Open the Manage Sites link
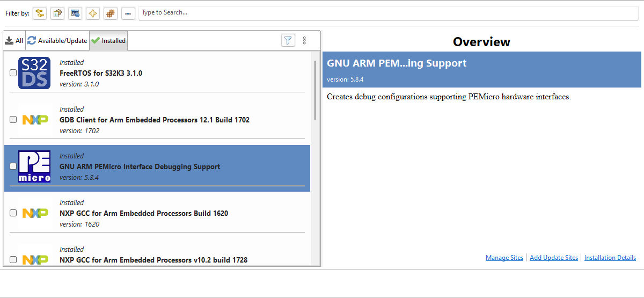Screen dimensions: 644x298 point(504,258)
